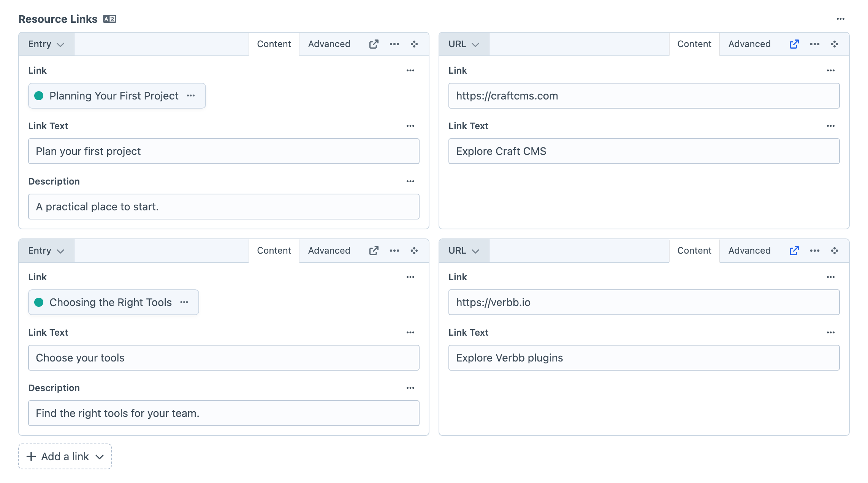Click the move handle on Choosing the Right Tools block
The height and width of the screenshot is (483, 868).
(x=414, y=251)
